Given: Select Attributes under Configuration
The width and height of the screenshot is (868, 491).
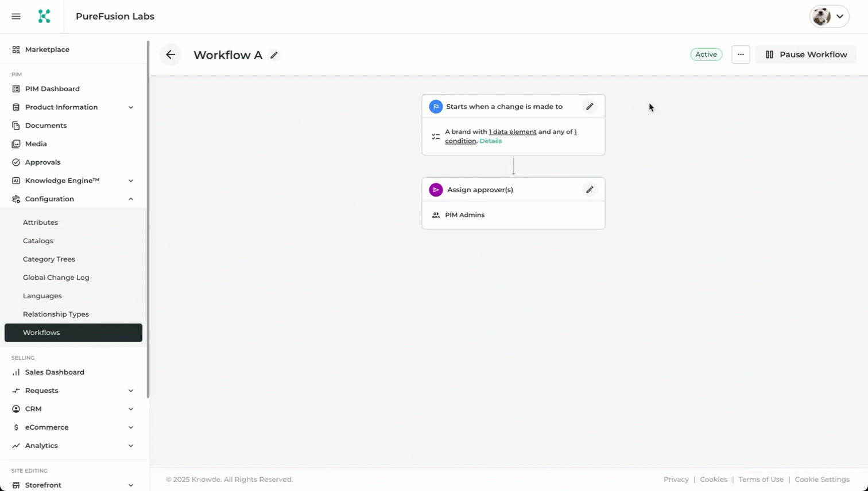Looking at the screenshot, I should 41,223.
